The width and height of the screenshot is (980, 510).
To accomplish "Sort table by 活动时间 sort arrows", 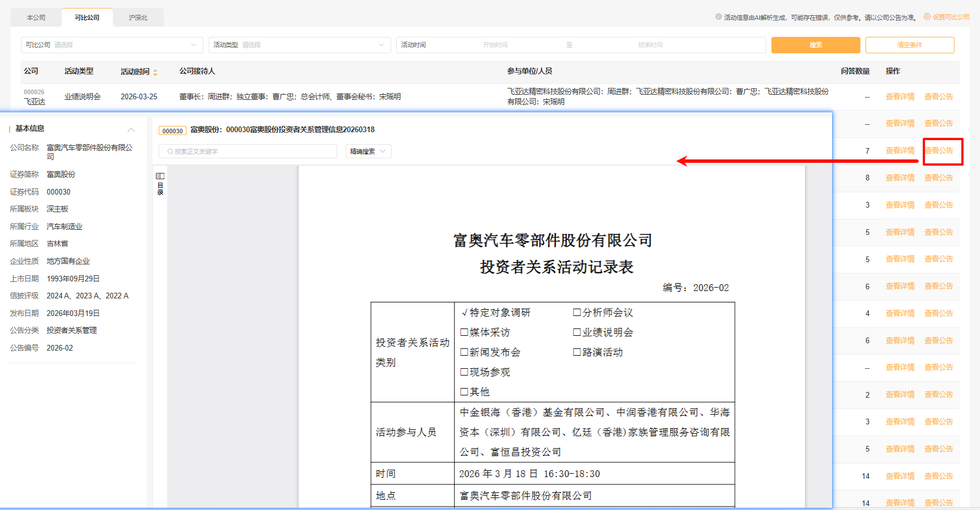I will [x=155, y=72].
